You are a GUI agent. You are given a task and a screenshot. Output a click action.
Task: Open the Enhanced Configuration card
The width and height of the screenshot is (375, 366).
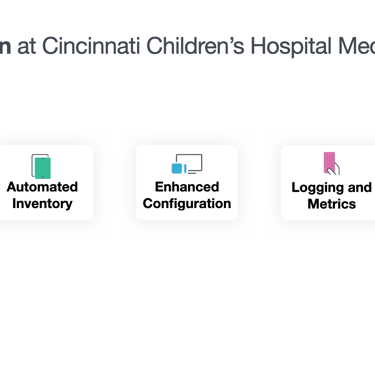click(x=187, y=182)
